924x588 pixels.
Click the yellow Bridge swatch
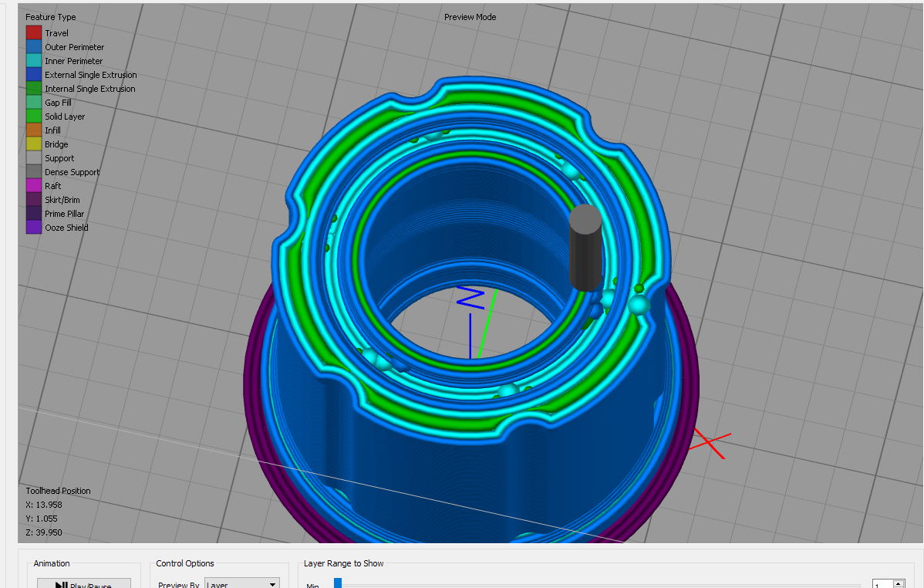[34, 144]
